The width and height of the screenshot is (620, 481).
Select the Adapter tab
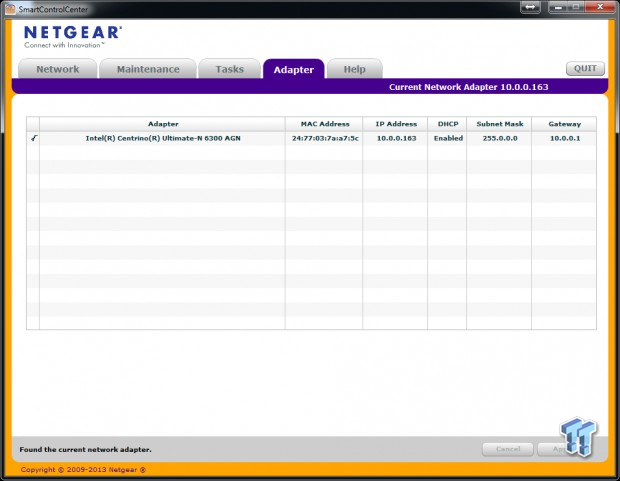pos(293,69)
